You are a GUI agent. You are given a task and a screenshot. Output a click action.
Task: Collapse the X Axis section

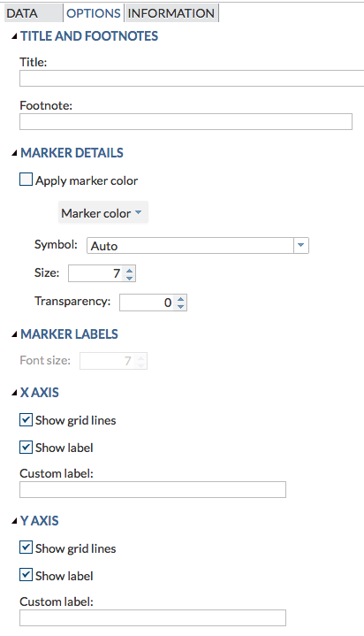pos(15,393)
